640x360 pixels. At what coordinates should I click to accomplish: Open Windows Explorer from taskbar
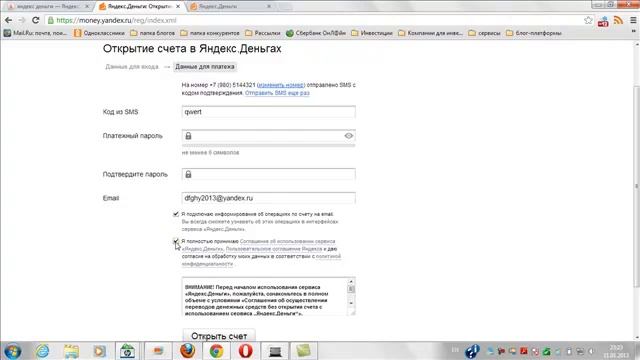pyautogui.click(x=71, y=351)
